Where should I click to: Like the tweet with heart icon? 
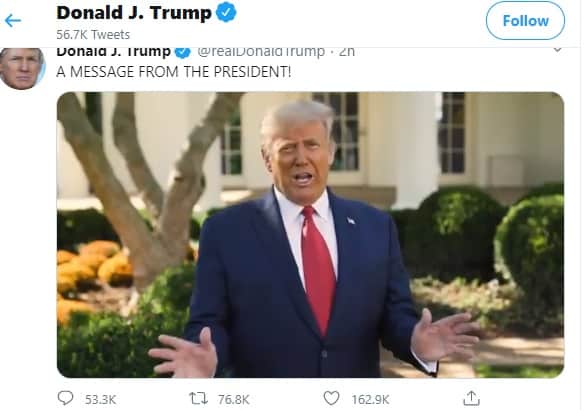(331, 398)
